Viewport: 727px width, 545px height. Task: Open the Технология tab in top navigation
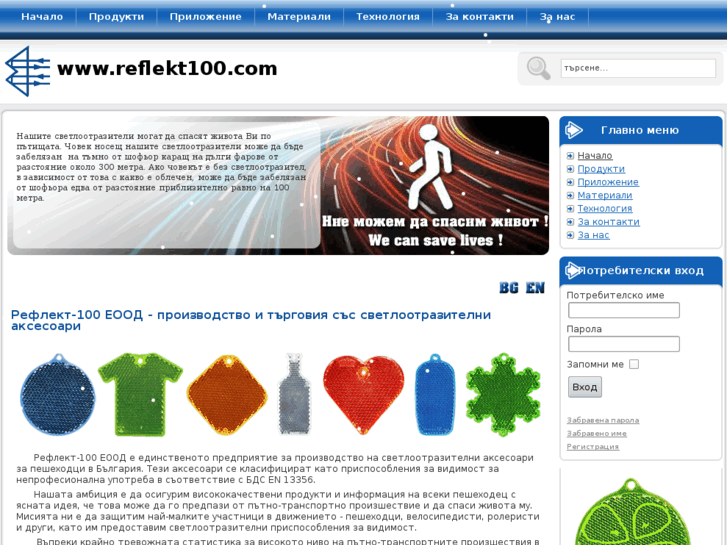click(x=388, y=17)
